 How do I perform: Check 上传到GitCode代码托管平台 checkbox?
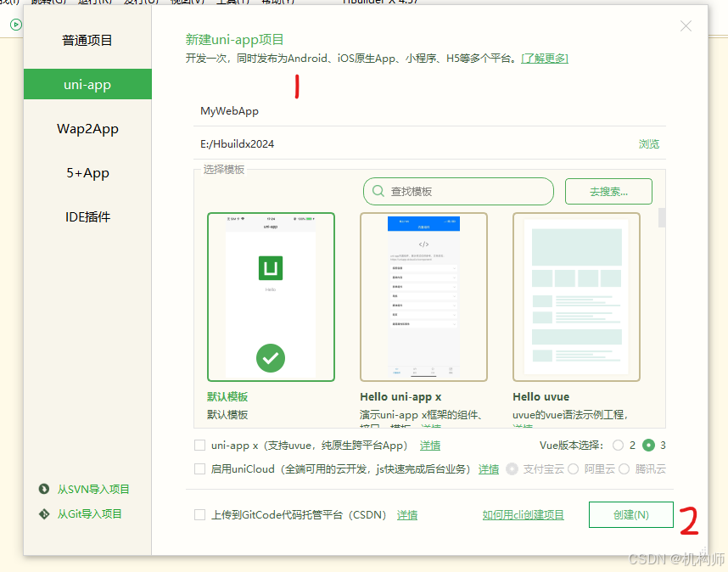(x=199, y=515)
